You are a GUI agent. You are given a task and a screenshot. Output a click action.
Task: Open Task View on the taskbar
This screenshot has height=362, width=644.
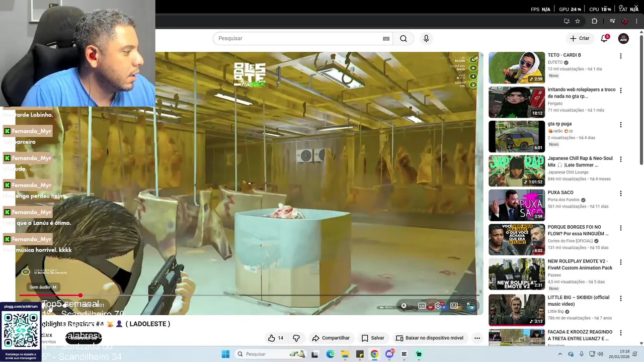click(x=315, y=354)
